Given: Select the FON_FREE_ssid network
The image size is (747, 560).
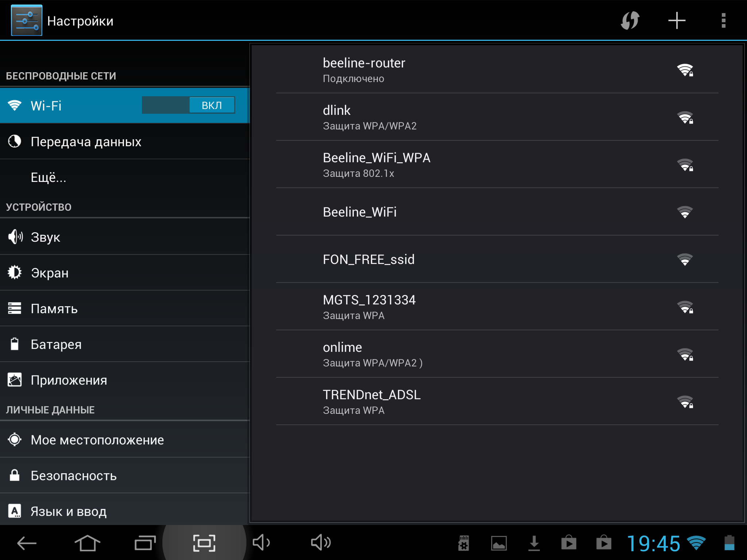Looking at the screenshot, I should click(497, 259).
